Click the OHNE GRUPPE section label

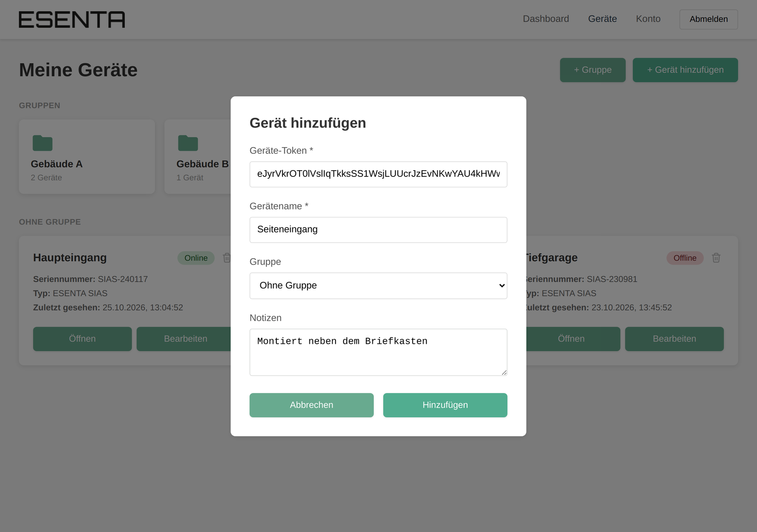click(x=50, y=222)
